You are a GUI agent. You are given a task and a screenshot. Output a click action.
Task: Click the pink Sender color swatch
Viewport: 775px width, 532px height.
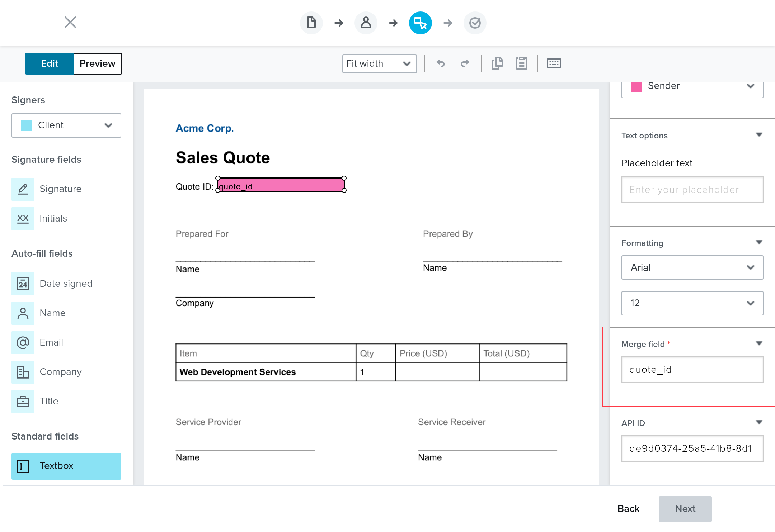636,86
